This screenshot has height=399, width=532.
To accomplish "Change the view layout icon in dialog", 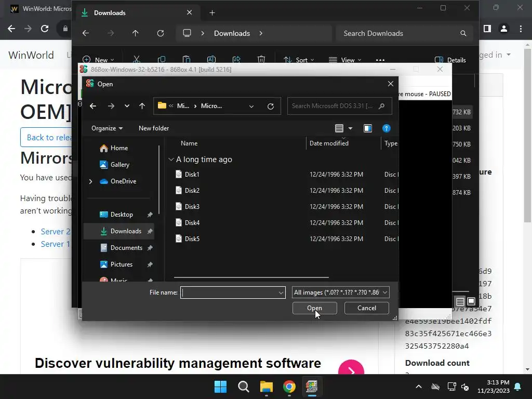I will (339, 128).
